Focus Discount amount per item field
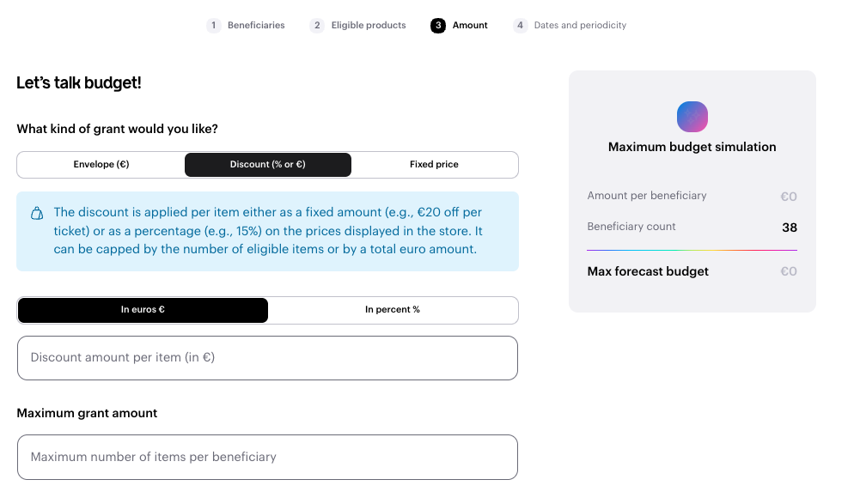The image size is (854, 504). [267, 358]
